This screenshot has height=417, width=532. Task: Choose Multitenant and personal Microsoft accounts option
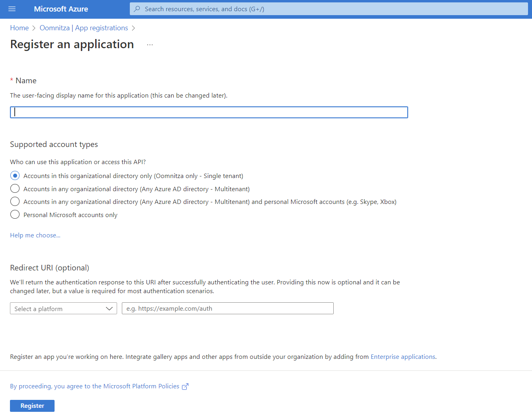coord(15,202)
